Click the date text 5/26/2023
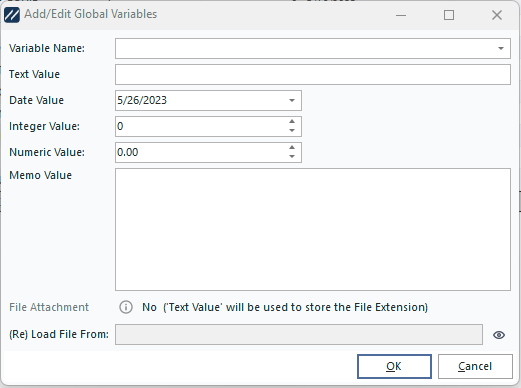Image resolution: width=521 pixels, height=388 pixels. 142,100
